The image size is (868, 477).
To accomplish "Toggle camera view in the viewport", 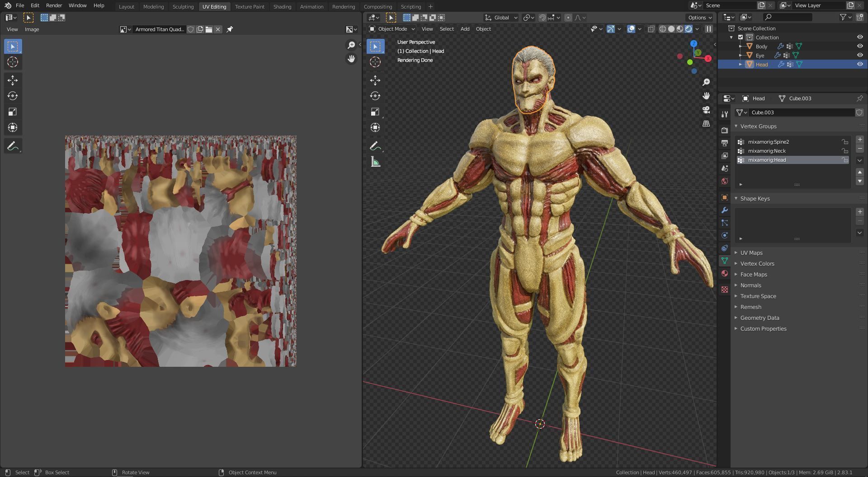I will [x=706, y=110].
